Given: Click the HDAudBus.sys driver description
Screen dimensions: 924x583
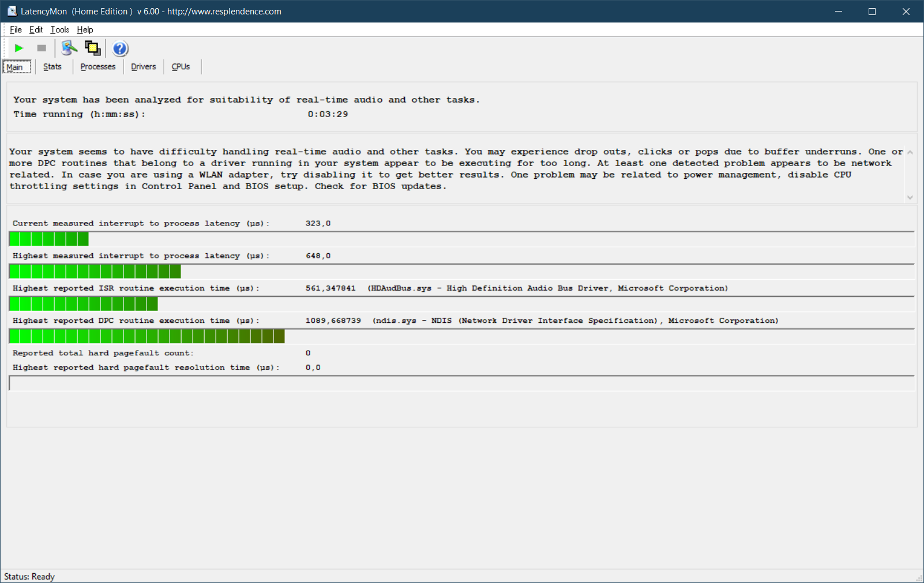Looking at the screenshot, I should point(548,288).
